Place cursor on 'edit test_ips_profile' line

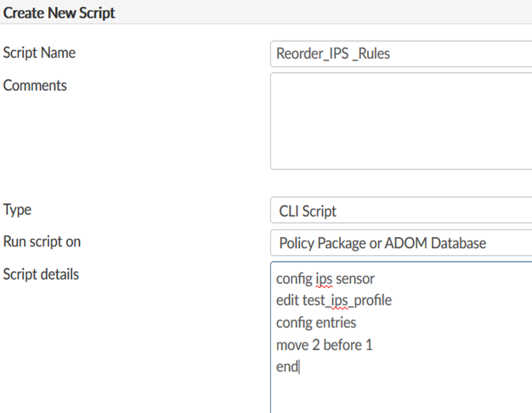point(333,301)
